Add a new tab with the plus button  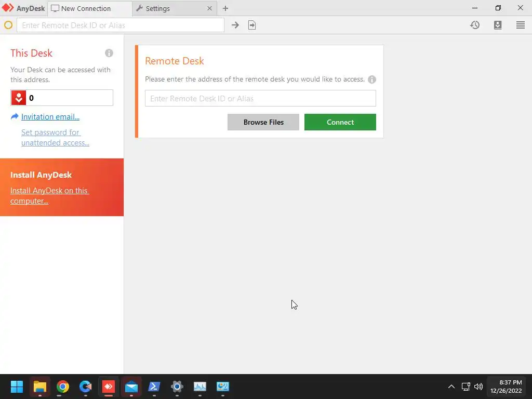(x=225, y=8)
